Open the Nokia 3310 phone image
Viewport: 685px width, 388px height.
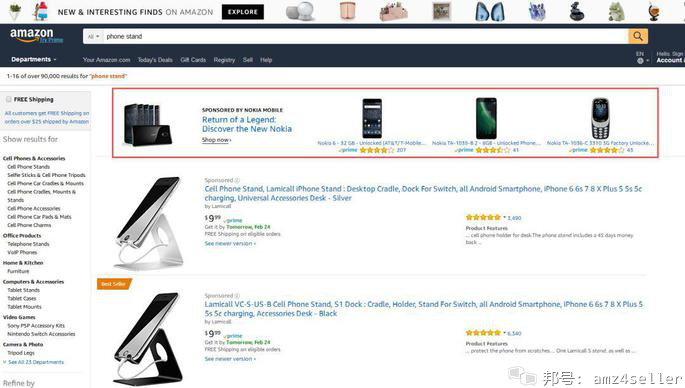pos(600,118)
